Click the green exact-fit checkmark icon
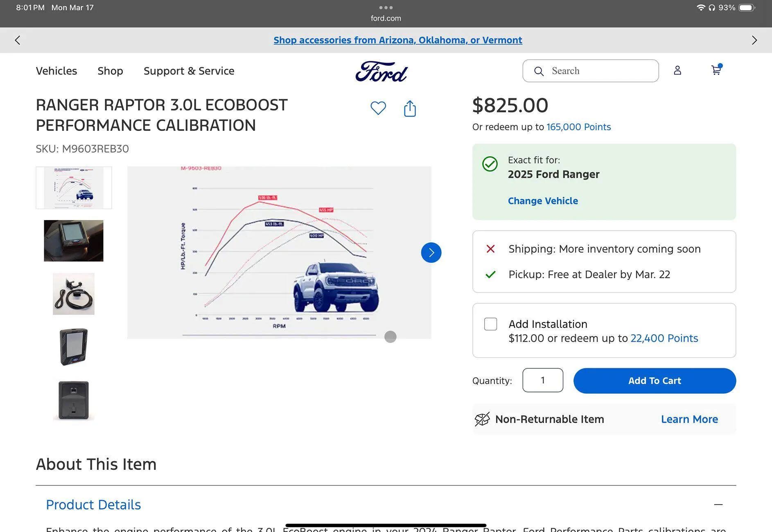The width and height of the screenshot is (772, 532). [x=490, y=164]
